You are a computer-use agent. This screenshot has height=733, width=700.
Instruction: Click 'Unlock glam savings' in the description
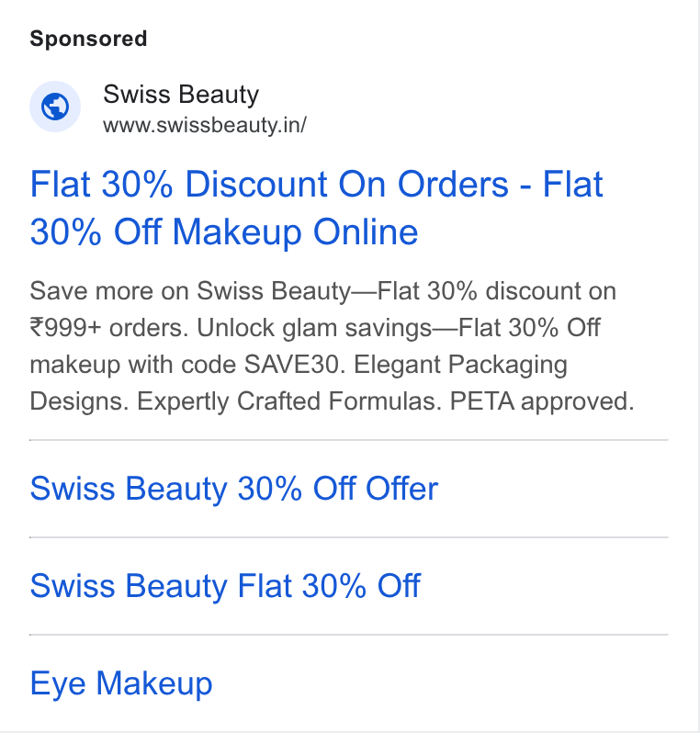(314, 328)
